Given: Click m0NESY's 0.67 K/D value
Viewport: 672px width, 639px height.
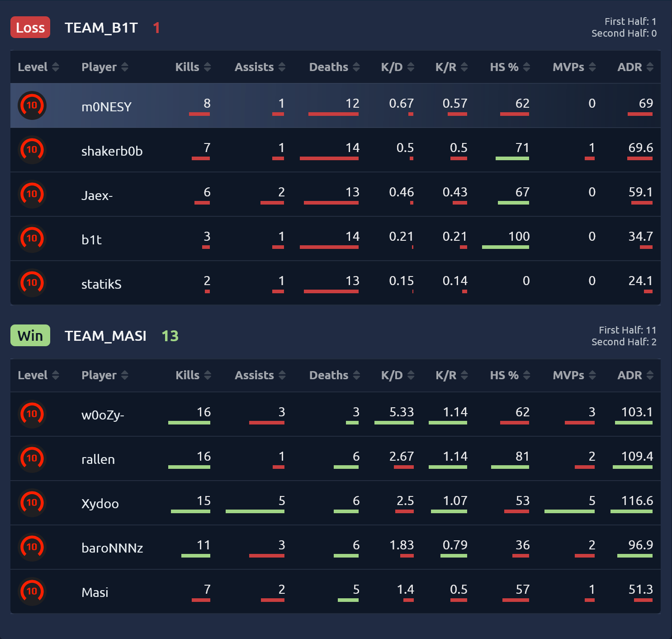Looking at the screenshot, I should 402,103.
